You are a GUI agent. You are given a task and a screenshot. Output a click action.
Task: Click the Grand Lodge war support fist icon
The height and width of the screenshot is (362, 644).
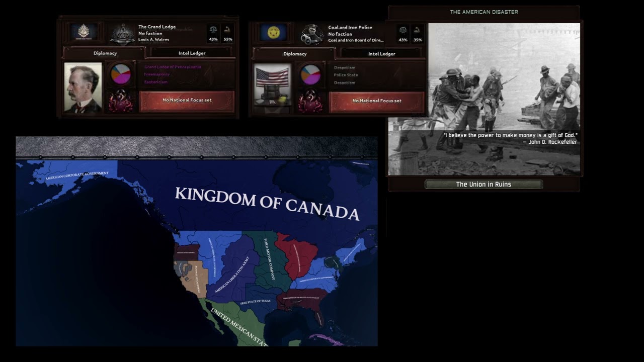click(227, 30)
